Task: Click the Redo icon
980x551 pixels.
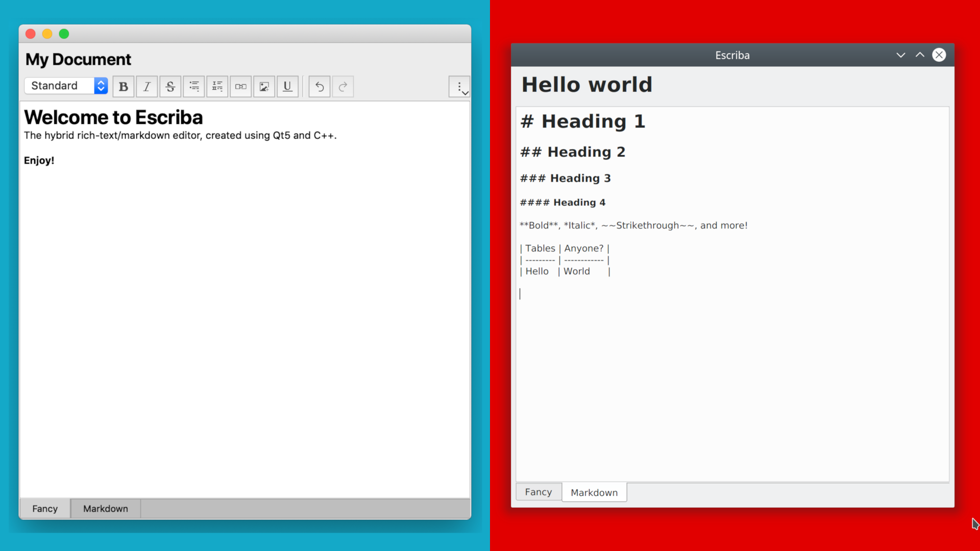Action: 342,86
